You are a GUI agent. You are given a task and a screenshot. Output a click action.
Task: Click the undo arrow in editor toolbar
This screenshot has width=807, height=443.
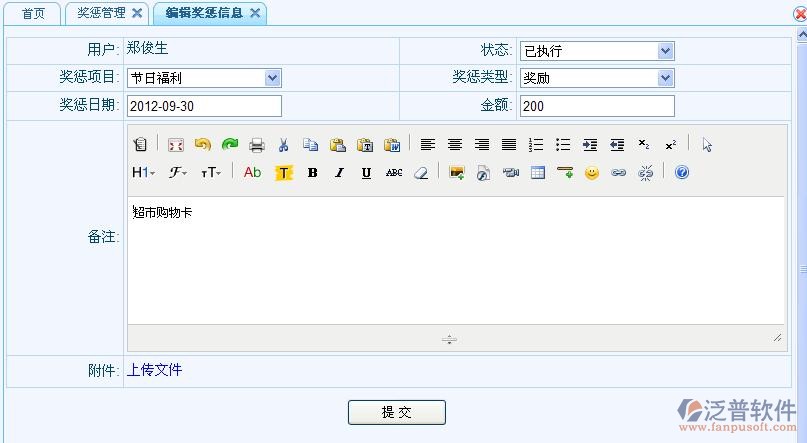pos(203,145)
